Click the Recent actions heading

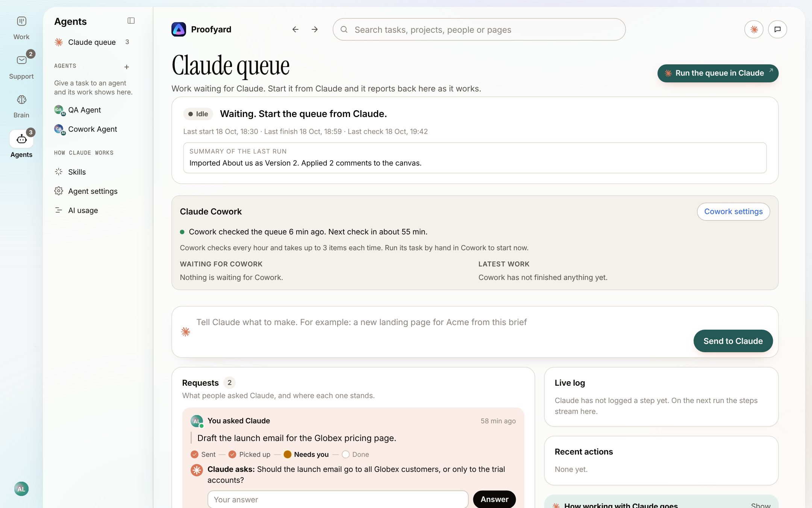[584, 452]
